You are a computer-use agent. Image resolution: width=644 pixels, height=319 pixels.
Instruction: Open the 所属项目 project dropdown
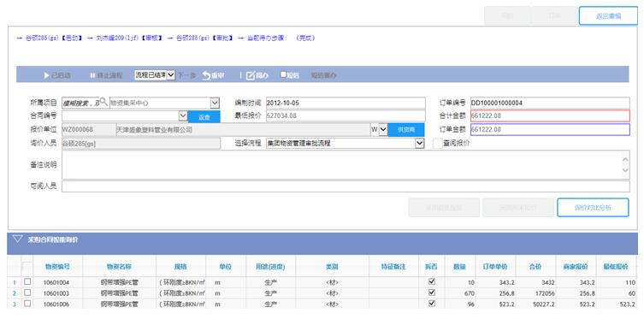(x=215, y=103)
